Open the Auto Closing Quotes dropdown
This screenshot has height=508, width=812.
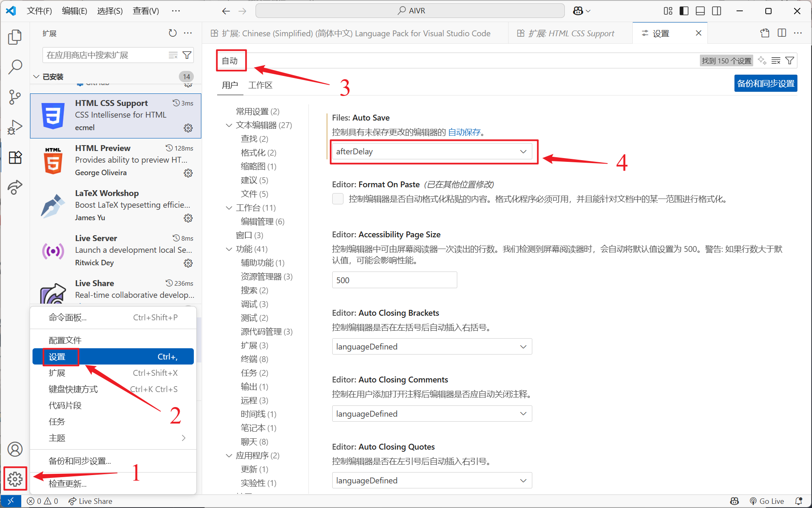tap(432, 480)
